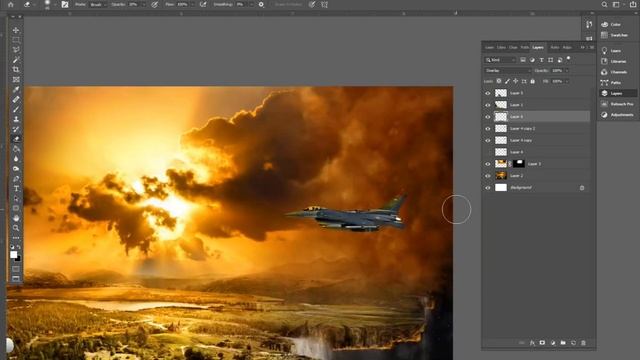Switch to the Channels tab in panel group
640x360 pixels.
tap(513, 47)
